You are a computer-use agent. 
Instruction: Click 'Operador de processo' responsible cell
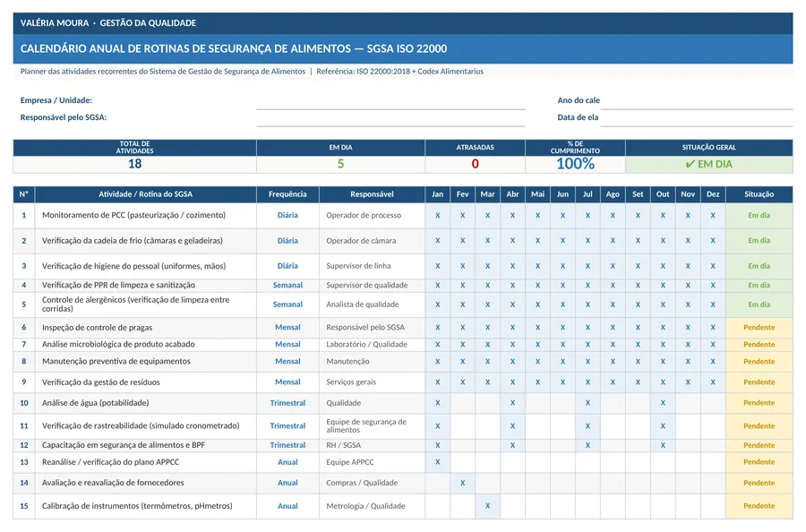[x=372, y=215]
